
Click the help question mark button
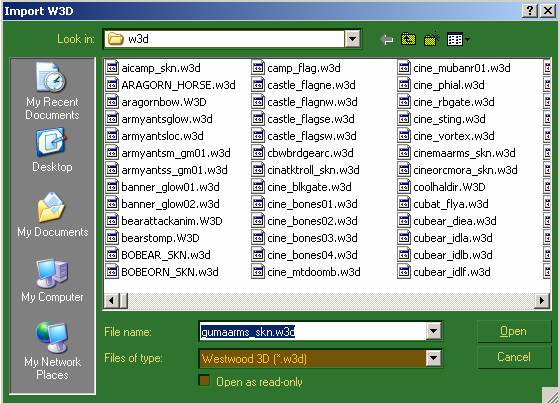[530, 11]
